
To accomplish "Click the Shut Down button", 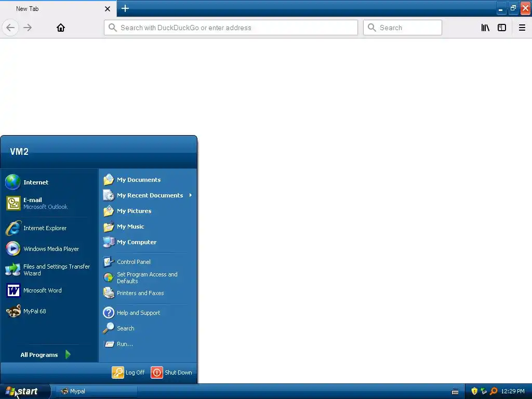I will pos(171,372).
